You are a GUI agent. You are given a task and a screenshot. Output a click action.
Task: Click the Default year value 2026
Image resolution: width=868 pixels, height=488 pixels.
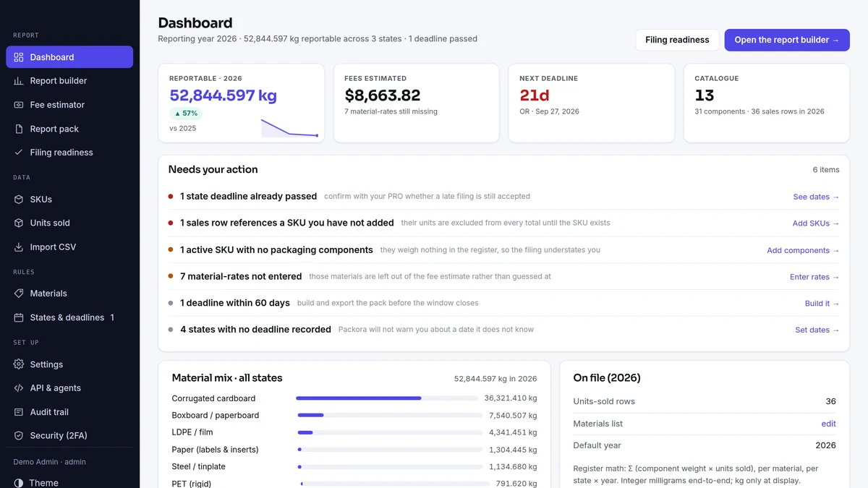(825, 445)
